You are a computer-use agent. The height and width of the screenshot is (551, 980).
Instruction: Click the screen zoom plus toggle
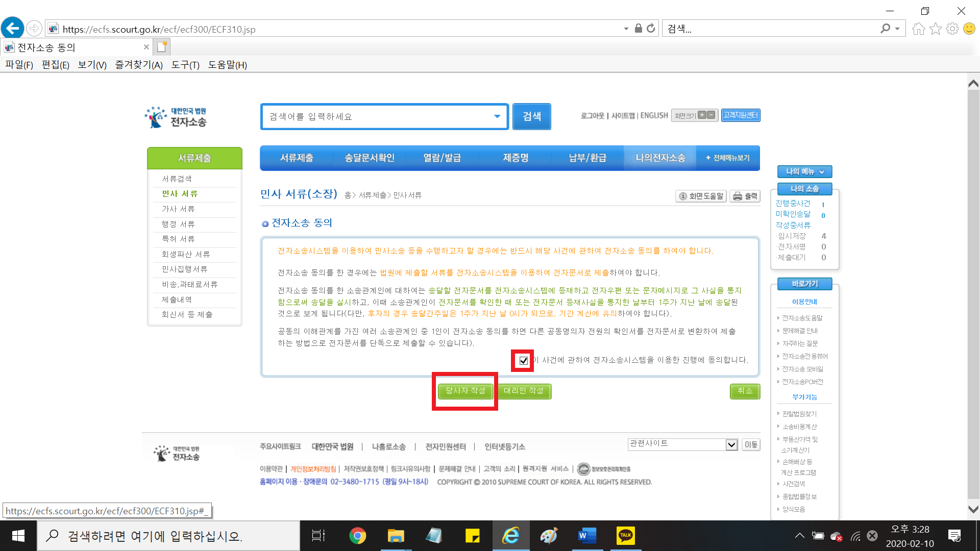click(702, 115)
